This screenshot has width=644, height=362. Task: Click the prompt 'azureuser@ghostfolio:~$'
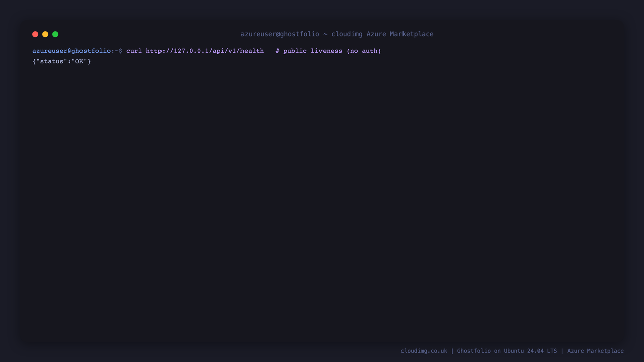click(77, 51)
